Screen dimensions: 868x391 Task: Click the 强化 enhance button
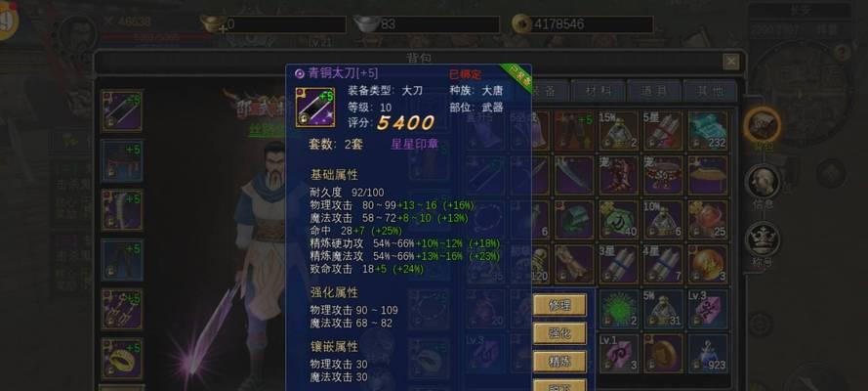click(x=559, y=333)
